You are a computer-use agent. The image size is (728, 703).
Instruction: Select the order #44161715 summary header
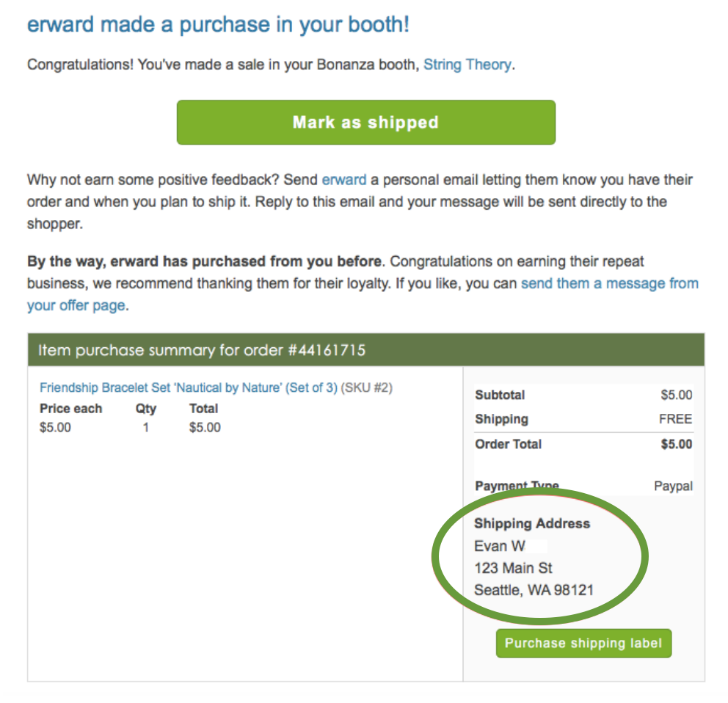click(366, 349)
